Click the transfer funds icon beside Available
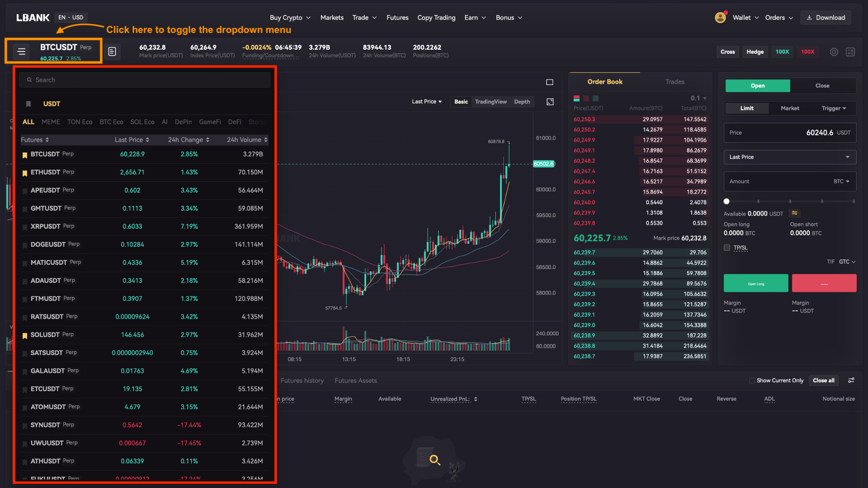 (794, 213)
